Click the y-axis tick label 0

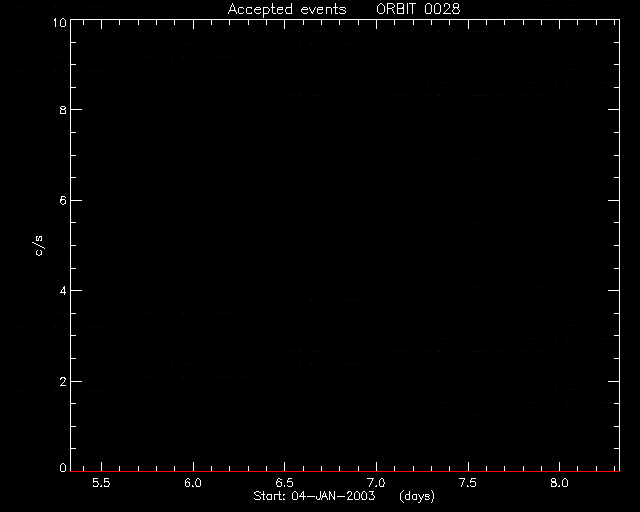pyautogui.click(x=63, y=468)
